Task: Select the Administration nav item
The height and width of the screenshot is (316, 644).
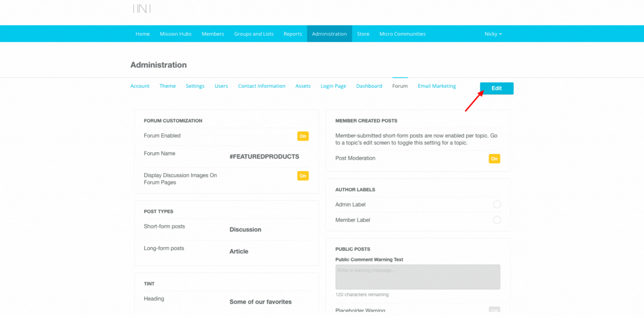Action: point(329,34)
